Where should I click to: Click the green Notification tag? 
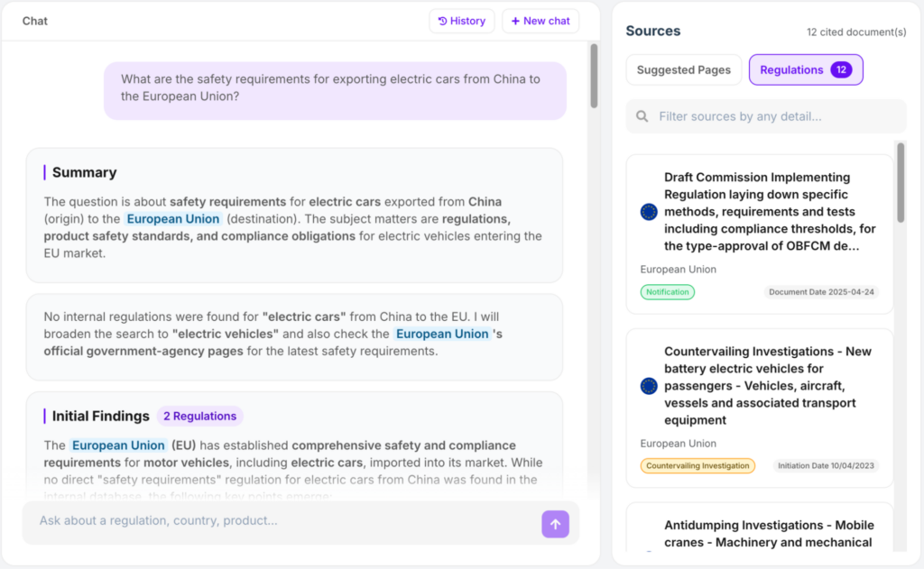click(667, 292)
